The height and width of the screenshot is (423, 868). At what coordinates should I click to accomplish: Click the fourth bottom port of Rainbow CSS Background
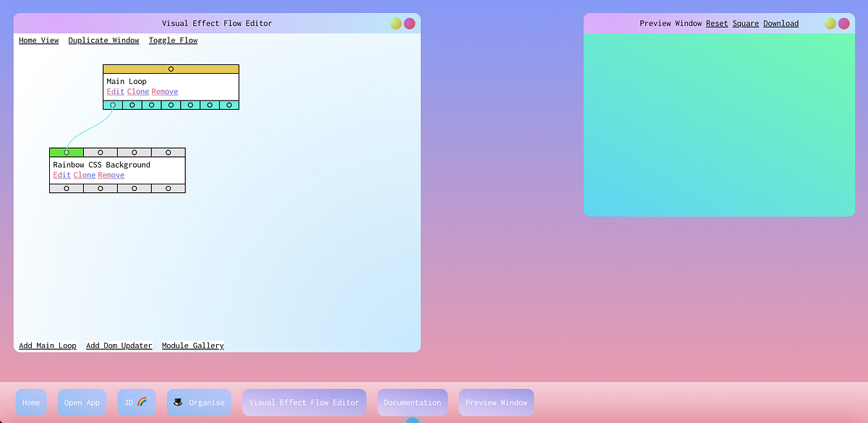[168, 188]
